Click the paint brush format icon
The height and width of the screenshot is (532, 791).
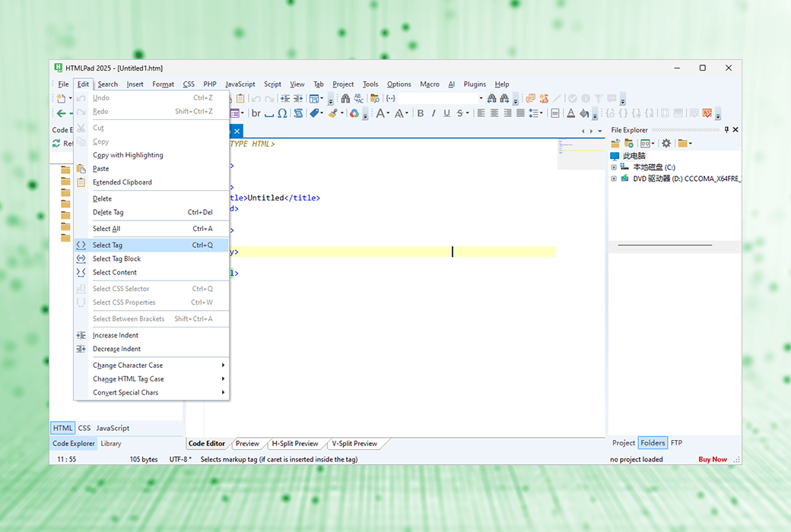[x=333, y=113]
